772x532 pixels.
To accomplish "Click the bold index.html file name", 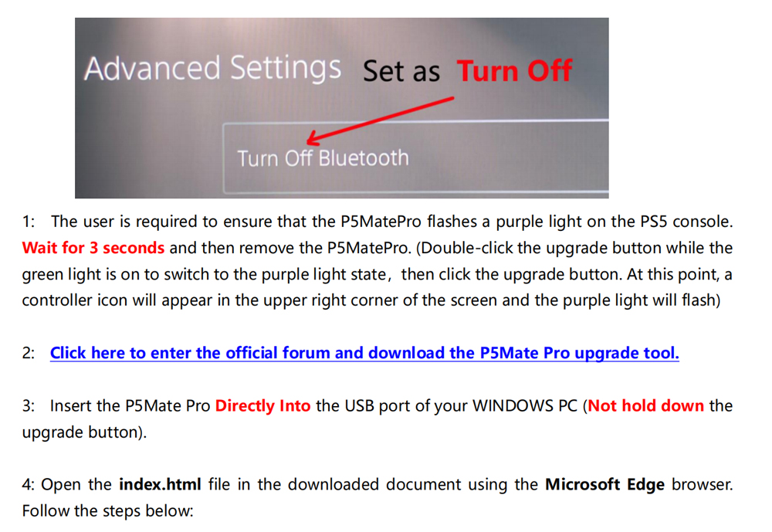I will pos(160,485).
